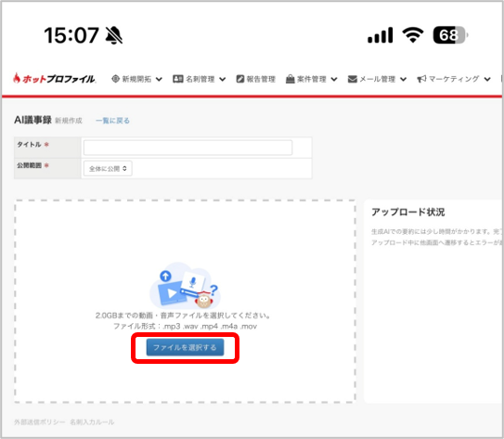This screenshot has height=439, width=504.
Task: Expand the マーケティング dropdown chevron
Action: coord(487,80)
